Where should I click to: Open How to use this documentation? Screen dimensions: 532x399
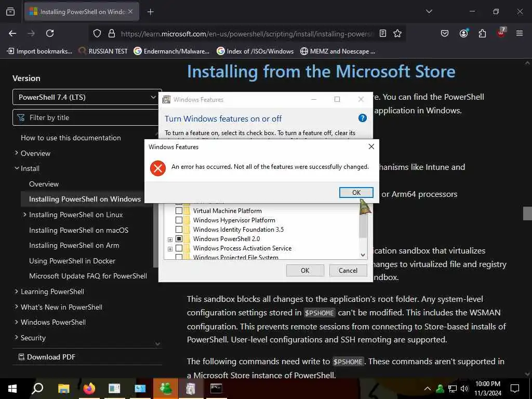pyautogui.click(x=71, y=138)
